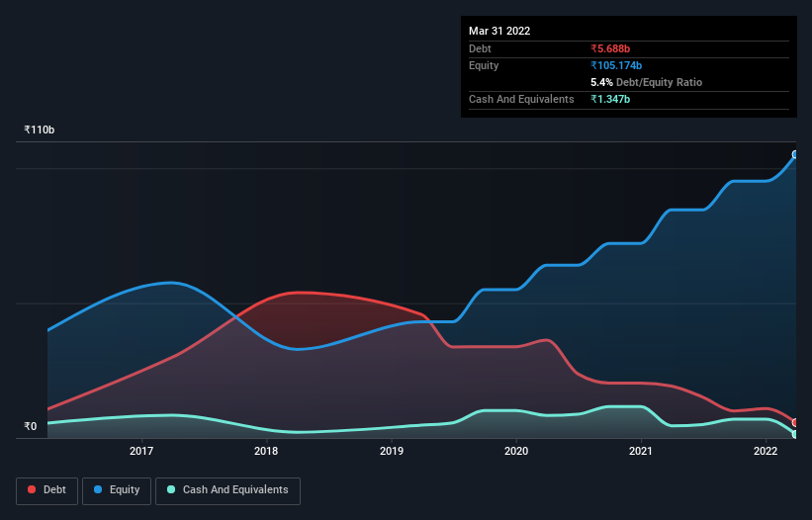Viewport: 812px width, 520px height.
Task: Select the 2019 x-axis label
Action: (392, 451)
